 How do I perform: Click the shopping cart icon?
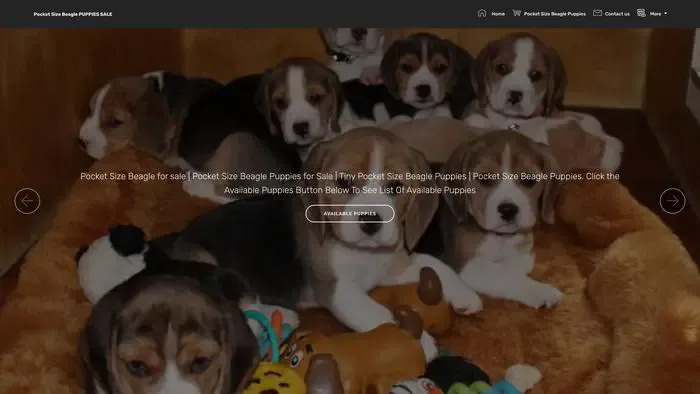(517, 13)
